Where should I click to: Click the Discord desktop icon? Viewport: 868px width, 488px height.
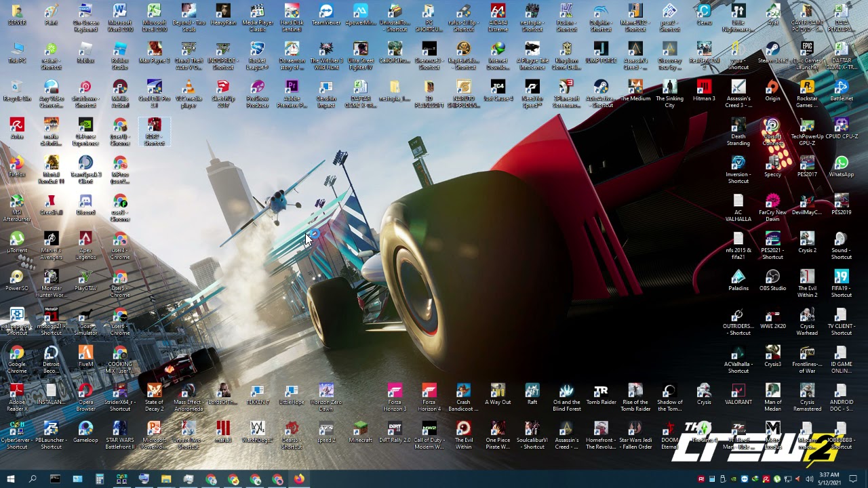[x=85, y=205]
